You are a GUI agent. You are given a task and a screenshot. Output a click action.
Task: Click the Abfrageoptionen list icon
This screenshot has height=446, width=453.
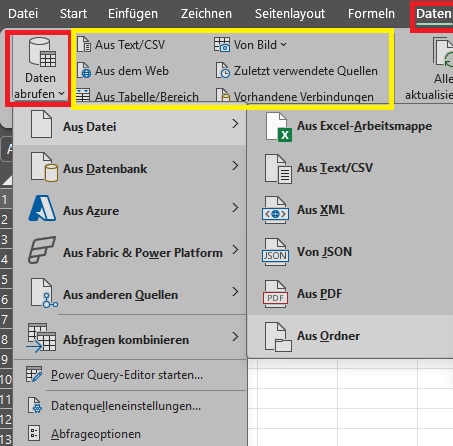(34, 433)
